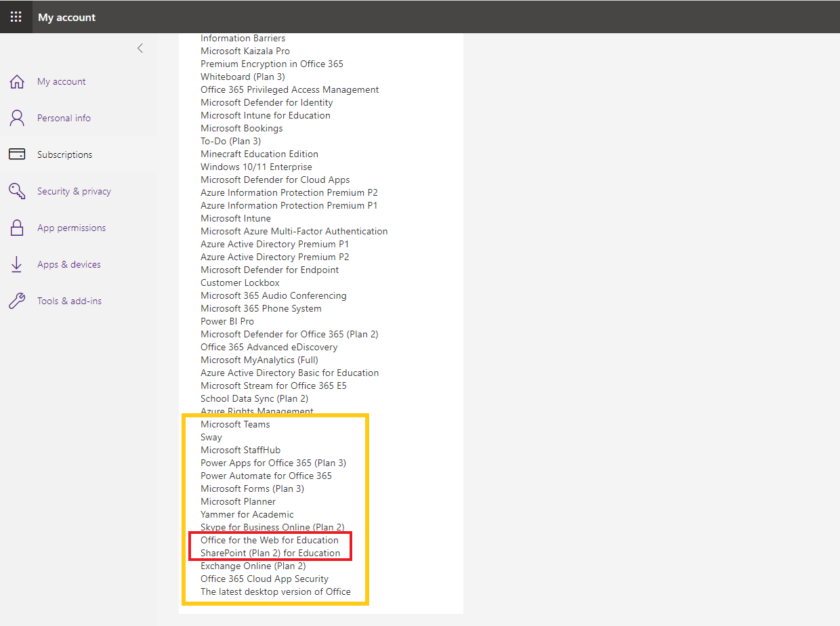This screenshot has width=840, height=626.
Task: Select Power BI Pro entry
Action: pos(228,321)
